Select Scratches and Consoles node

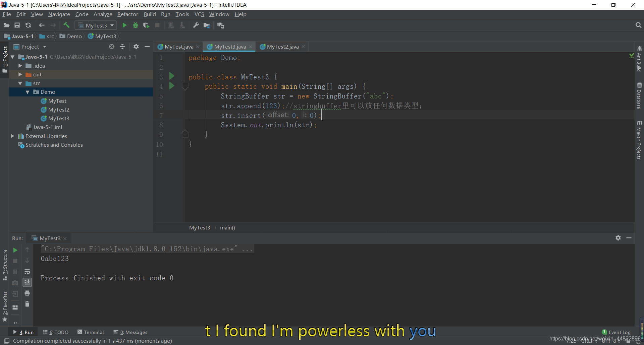click(54, 145)
